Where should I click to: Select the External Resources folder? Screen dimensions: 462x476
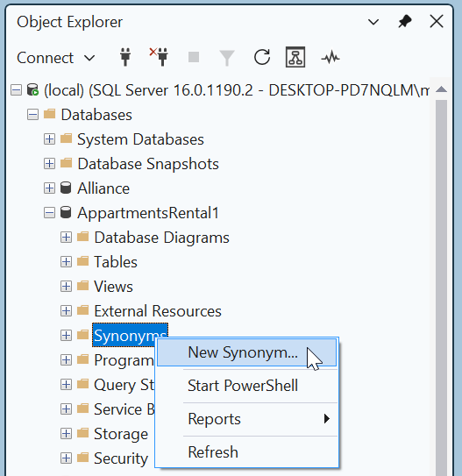pos(158,311)
